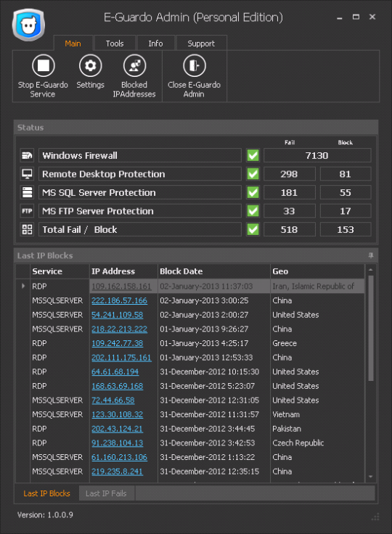392x534 pixels.
Task: Open IP link 109.242.77.38
Action: pyautogui.click(x=118, y=343)
